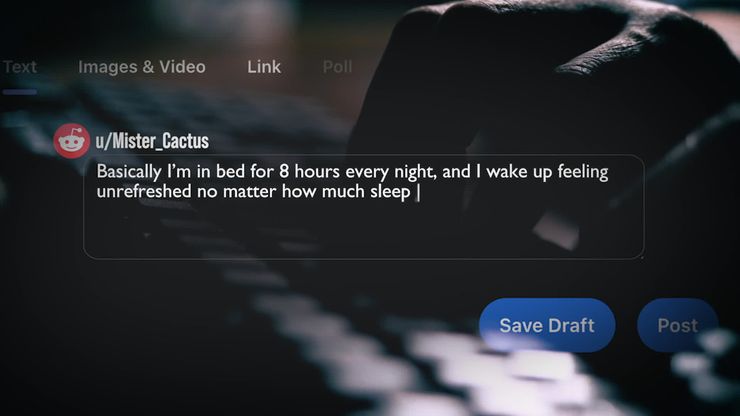Choose the Poll tab
The width and height of the screenshot is (740, 416).
(x=337, y=67)
